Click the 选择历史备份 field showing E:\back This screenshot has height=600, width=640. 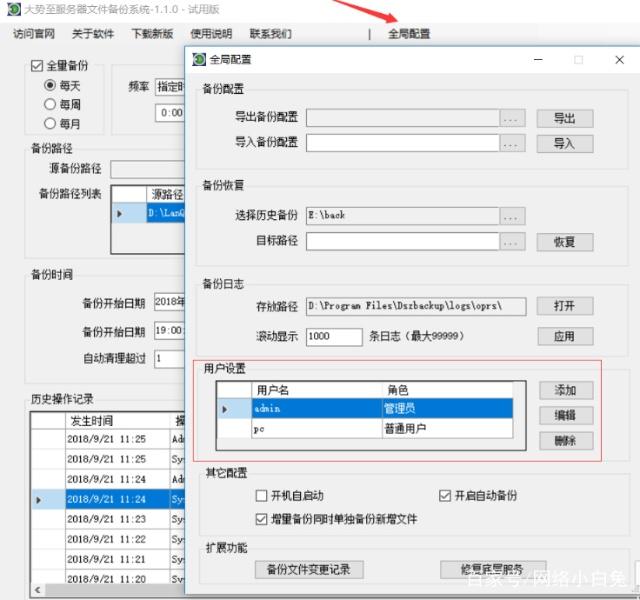click(402, 216)
